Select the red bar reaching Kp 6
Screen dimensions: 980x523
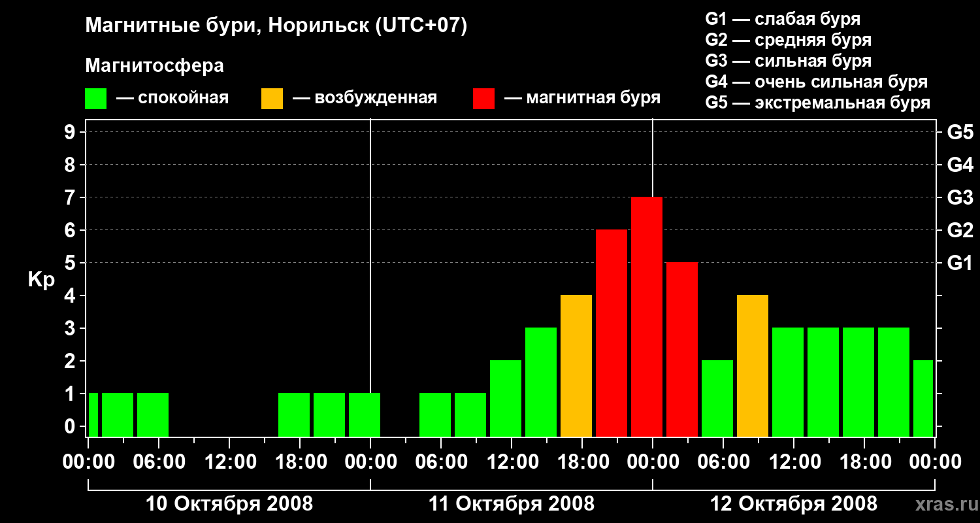[x=612, y=333]
